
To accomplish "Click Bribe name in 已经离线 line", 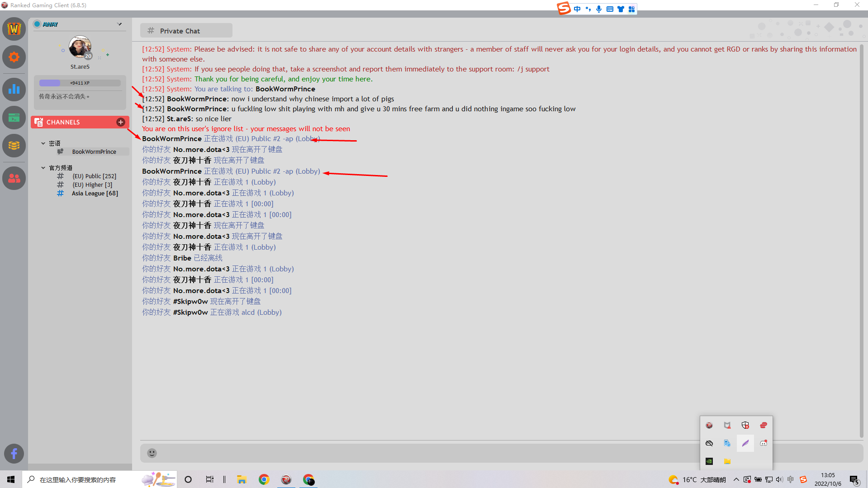I will (x=182, y=258).
